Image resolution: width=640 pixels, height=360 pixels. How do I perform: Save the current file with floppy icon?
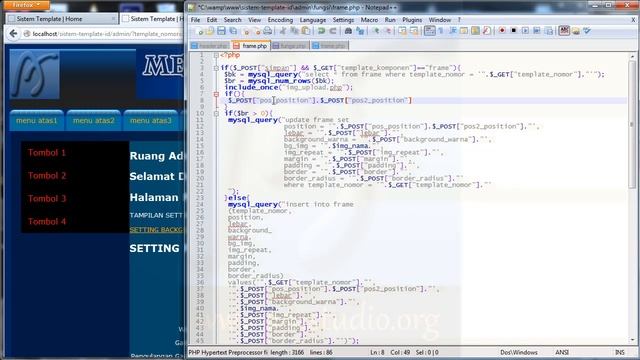(221, 31)
